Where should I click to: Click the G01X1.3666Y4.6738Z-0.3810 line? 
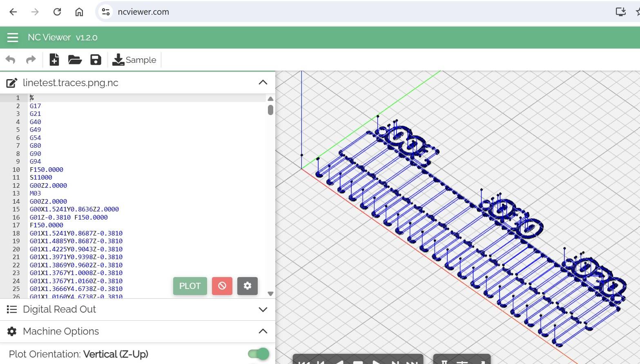(76, 289)
